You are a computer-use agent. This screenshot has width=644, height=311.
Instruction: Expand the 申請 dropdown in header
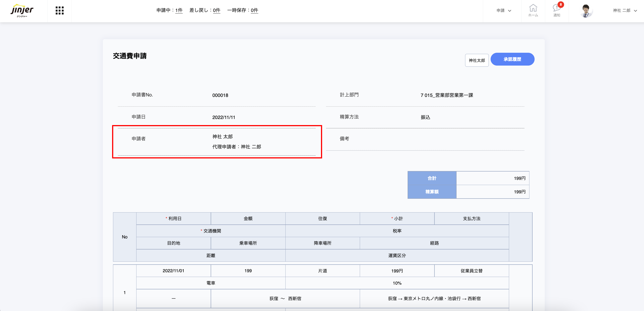[x=501, y=11]
